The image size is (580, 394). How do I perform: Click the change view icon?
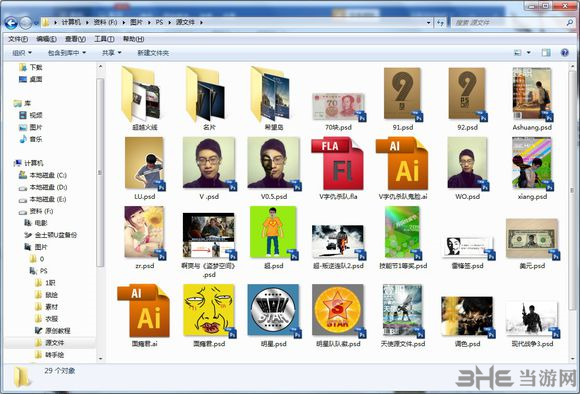pos(517,53)
